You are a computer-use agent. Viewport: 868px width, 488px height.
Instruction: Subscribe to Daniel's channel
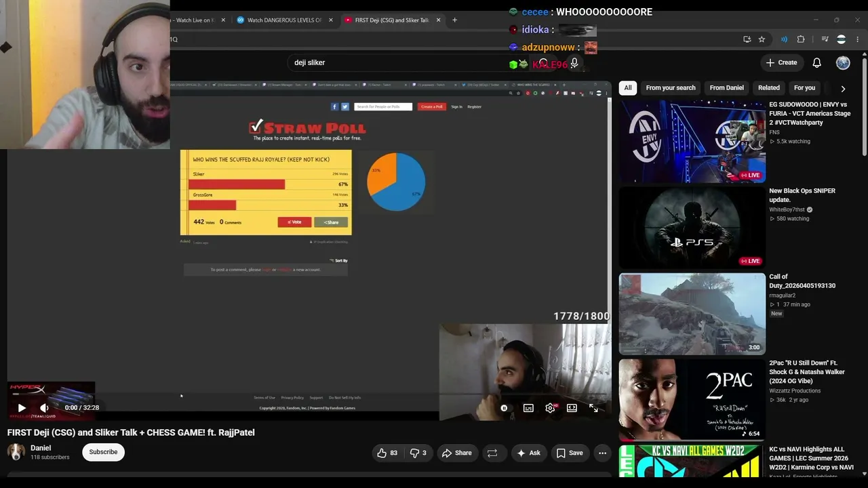click(103, 452)
